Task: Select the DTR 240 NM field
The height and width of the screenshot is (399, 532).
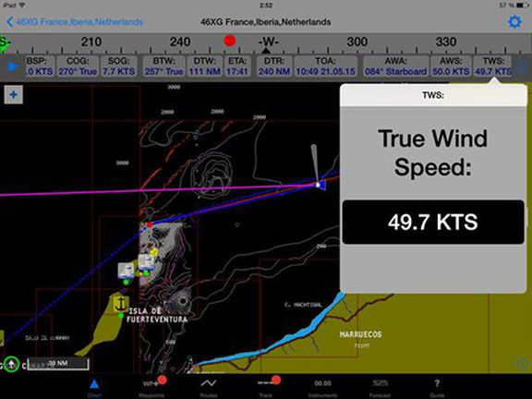Action: point(274,66)
